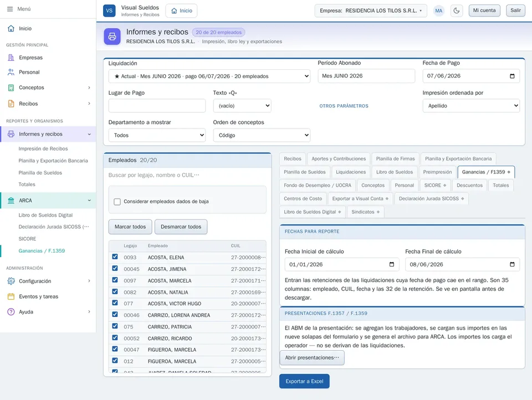532x400 pixels.
Task: Switch to the Libro de Sueldos tab
Action: (x=394, y=172)
